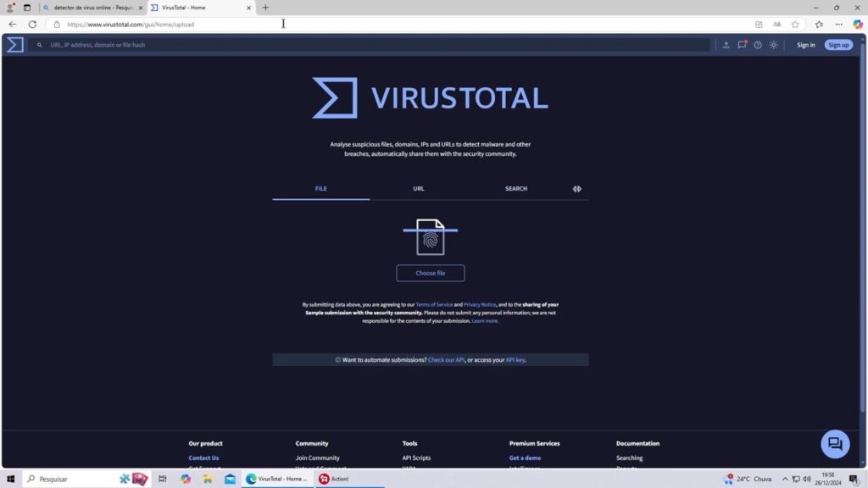Open API Scripts in footer Tools

(x=416, y=457)
